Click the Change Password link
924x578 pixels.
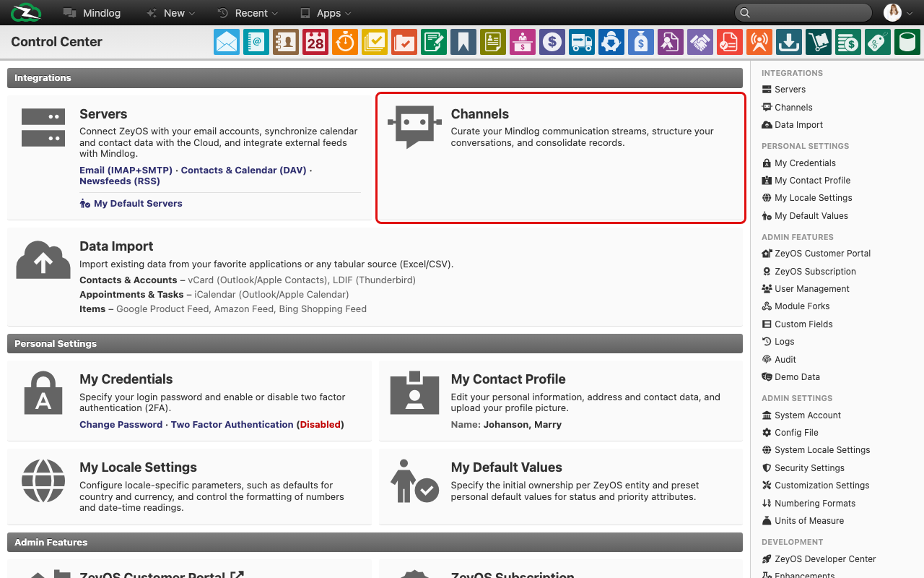pos(121,424)
